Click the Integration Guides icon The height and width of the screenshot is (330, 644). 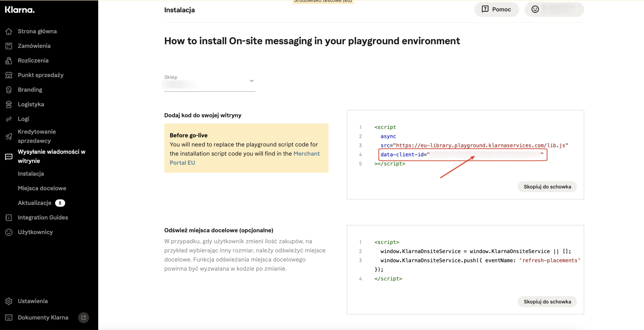[x=9, y=218]
